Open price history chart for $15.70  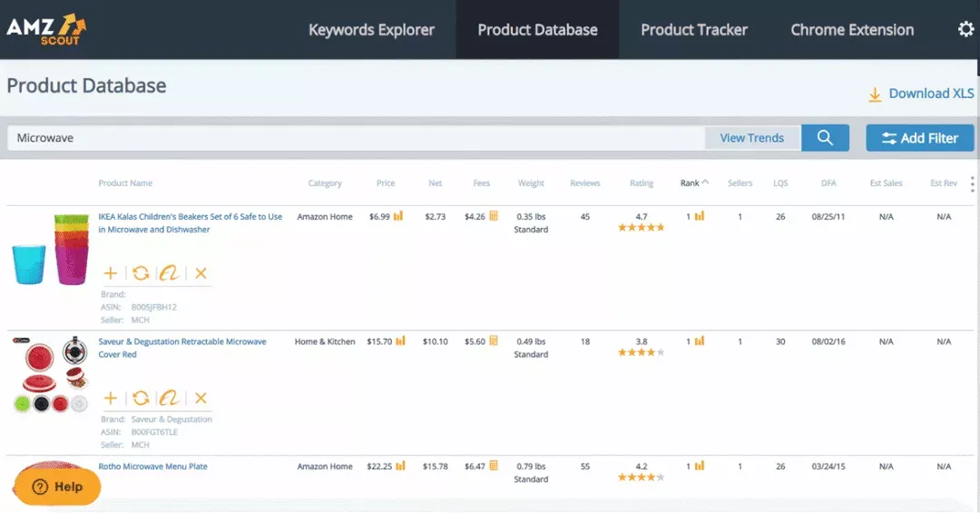[x=401, y=341]
